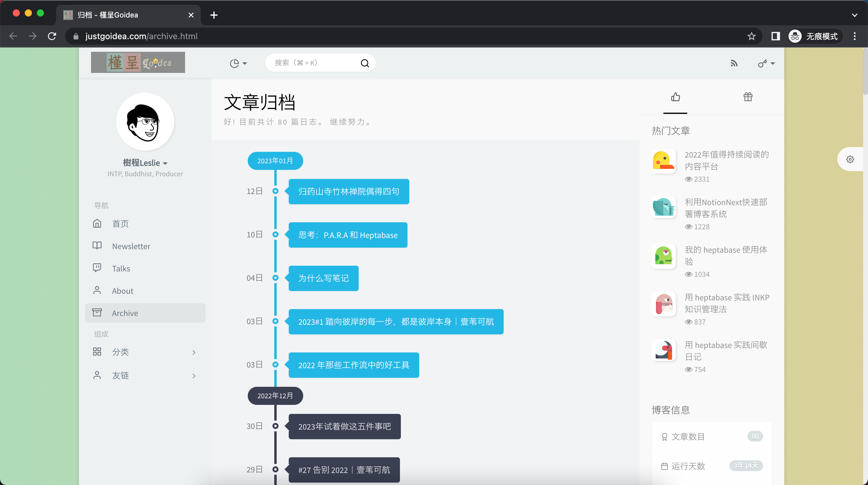Open the floating settings gear button
The image size is (868, 485).
(x=850, y=159)
